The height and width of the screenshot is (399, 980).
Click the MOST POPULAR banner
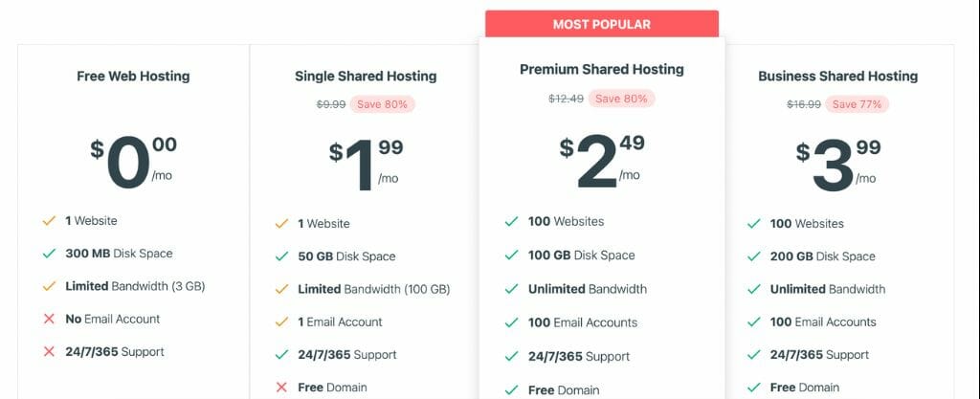[x=601, y=24]
